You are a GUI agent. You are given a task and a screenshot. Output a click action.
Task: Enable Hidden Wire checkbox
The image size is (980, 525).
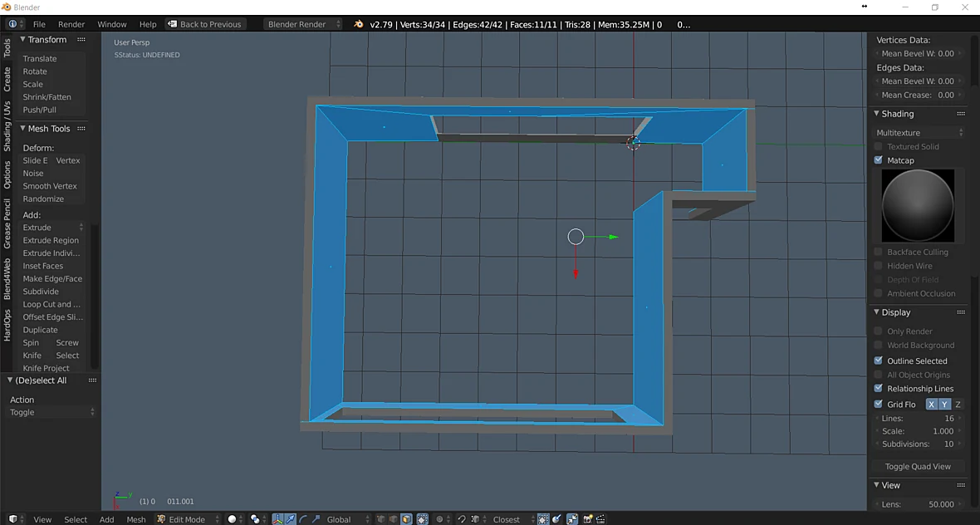pos(878,266)
